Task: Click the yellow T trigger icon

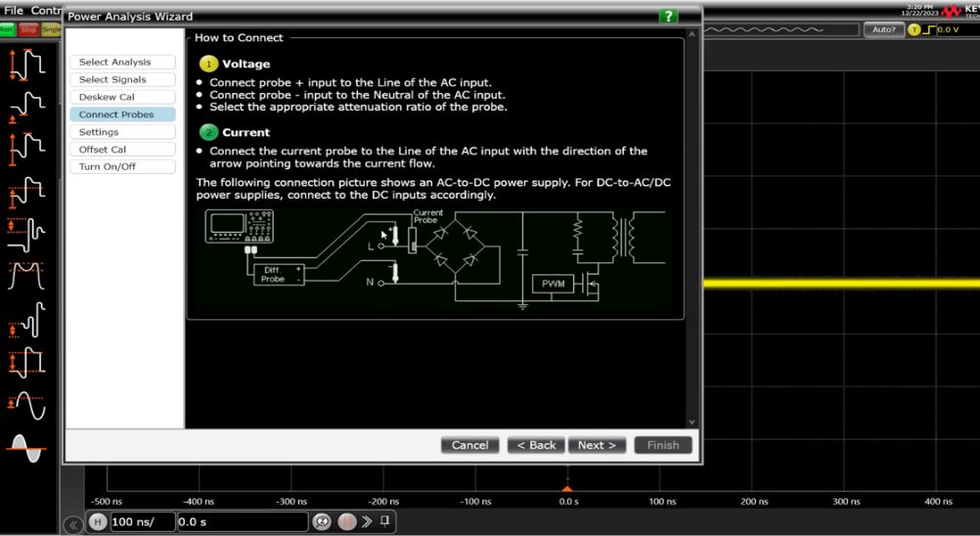Action: click(x=914, y=30)
